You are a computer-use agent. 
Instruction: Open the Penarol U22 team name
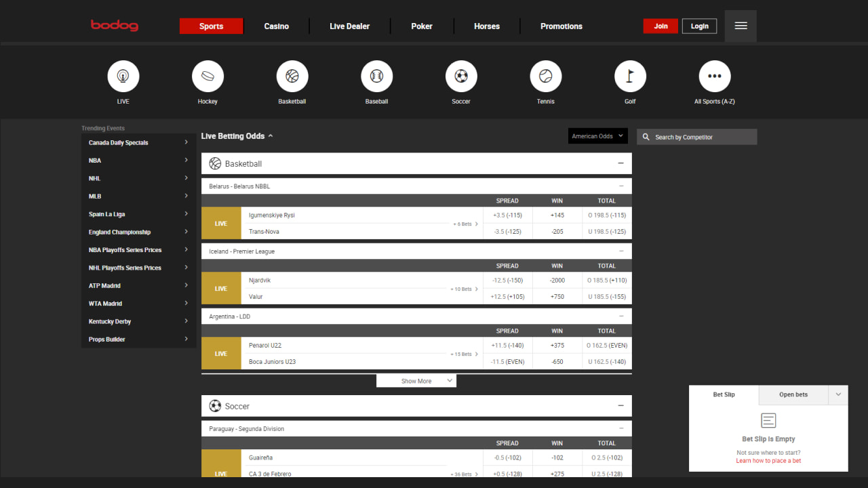coord(265,346)
